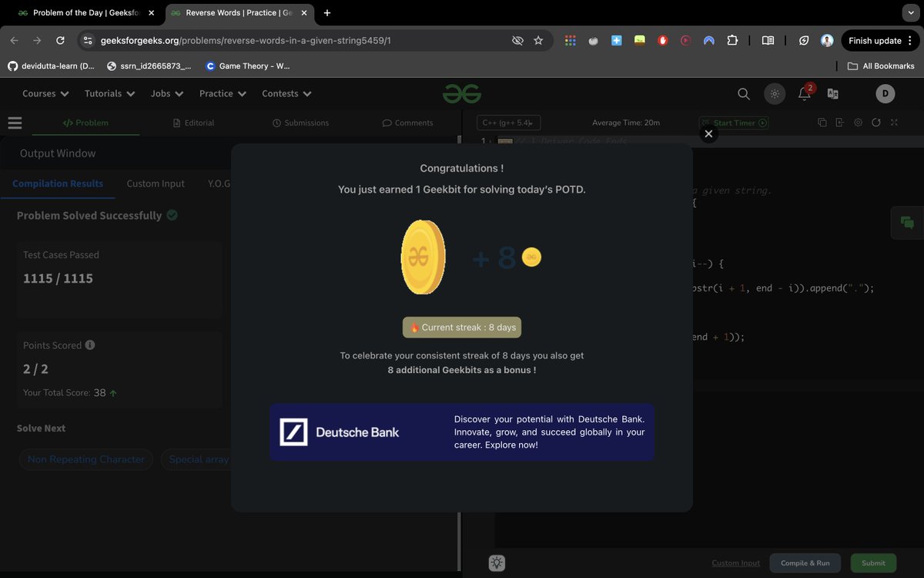Bookmark page with star icon
Viewport: 924px width, 578px height.
click(x=538, y=41)
